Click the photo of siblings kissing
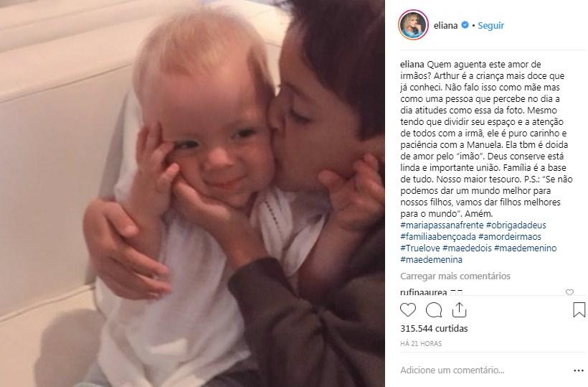This screenshot has width=588, height=387. click(192, 193)
